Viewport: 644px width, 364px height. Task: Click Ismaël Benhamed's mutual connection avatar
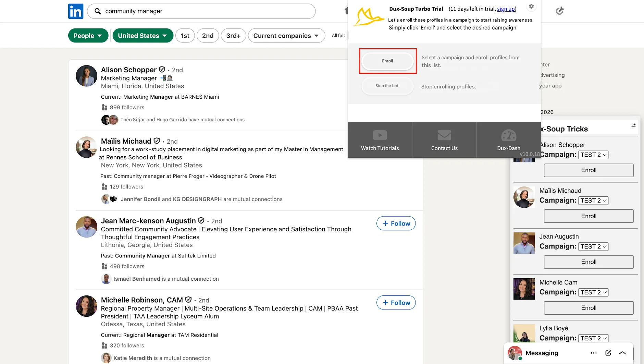pyautogui.click(x=106, y=279)
